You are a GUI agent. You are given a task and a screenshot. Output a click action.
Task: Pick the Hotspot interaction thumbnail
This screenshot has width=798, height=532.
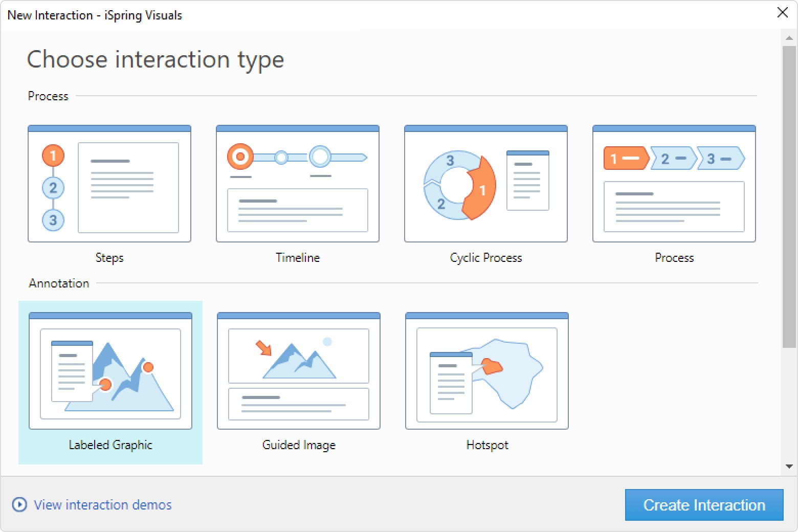pos(487,371)
